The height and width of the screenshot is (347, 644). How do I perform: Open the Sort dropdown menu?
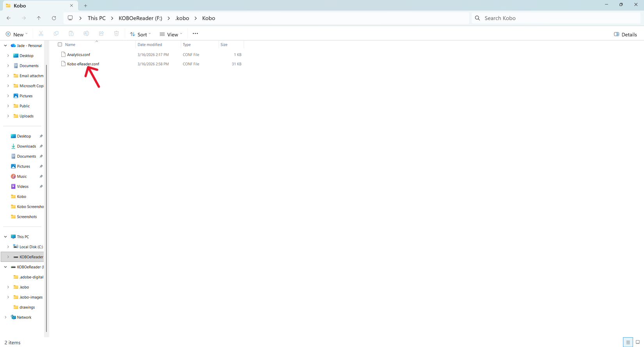[x=141, y=34]
